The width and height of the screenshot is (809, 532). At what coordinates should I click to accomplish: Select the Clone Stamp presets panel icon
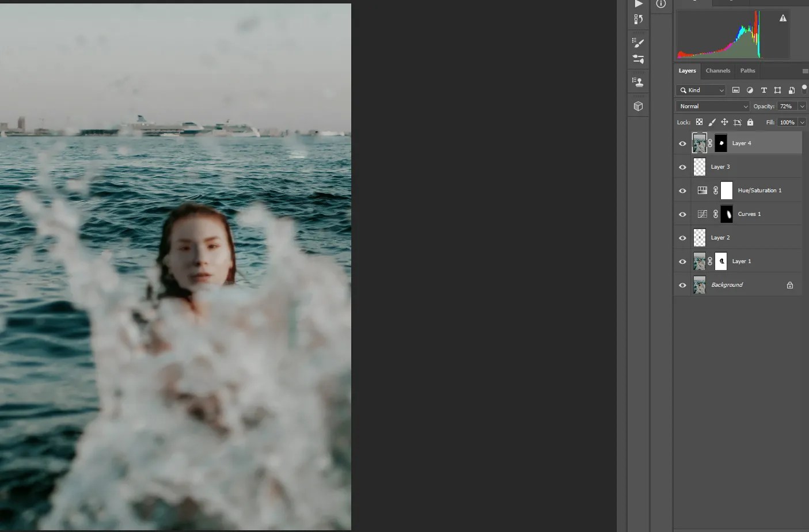pos(638,81)
